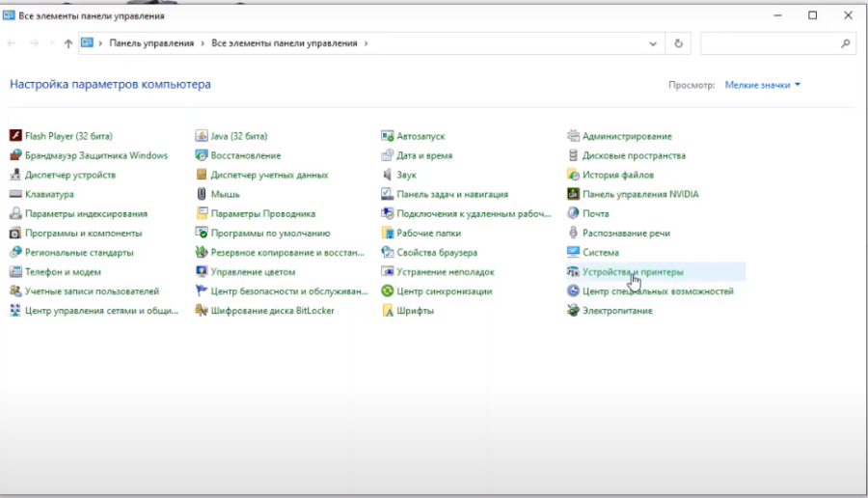Click the Центр управления сетями icon

coord(15,310)
